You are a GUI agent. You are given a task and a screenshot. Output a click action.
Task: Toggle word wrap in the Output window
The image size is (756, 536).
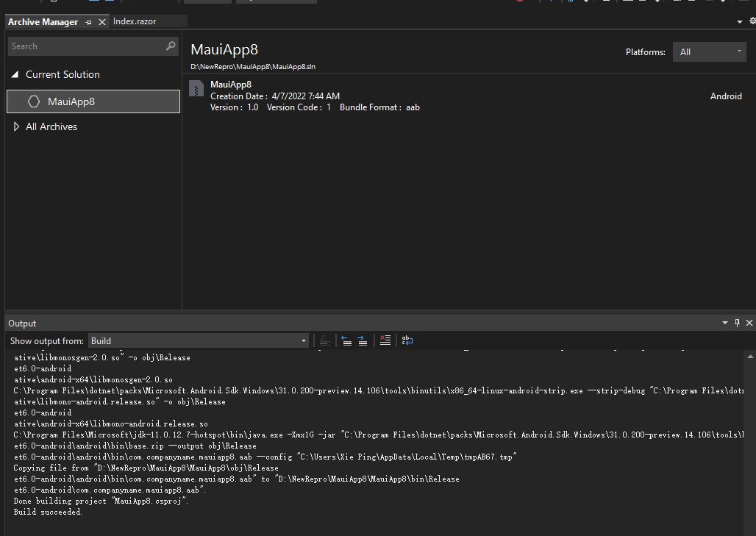[x=407, y=340]
